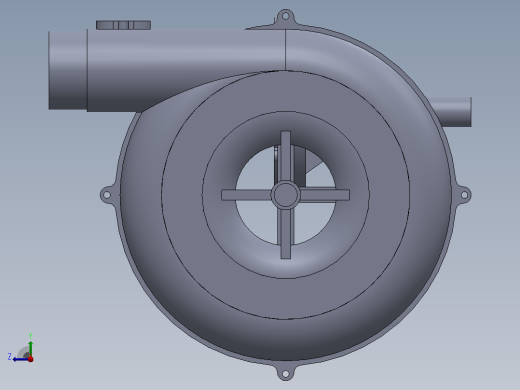The height and width of the screenshot is (390, 520).
Task: Select the right mounting tab hole
Action: coord(464,195)
